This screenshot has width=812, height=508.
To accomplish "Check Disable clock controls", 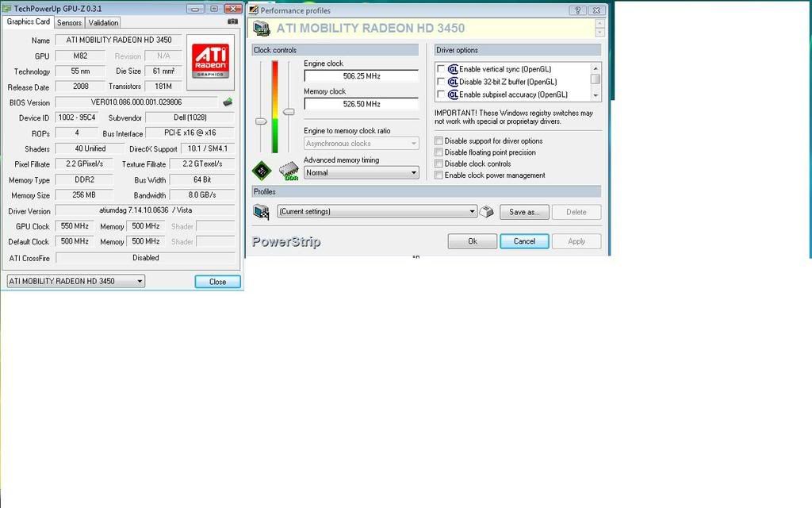I will [x=439, y=164].
